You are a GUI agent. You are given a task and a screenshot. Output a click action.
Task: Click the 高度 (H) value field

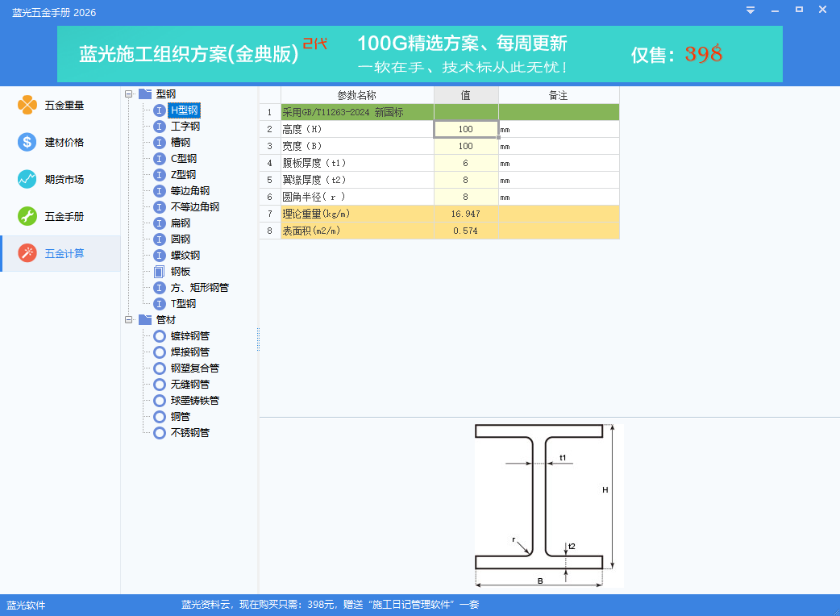click(x=465, y=129)
